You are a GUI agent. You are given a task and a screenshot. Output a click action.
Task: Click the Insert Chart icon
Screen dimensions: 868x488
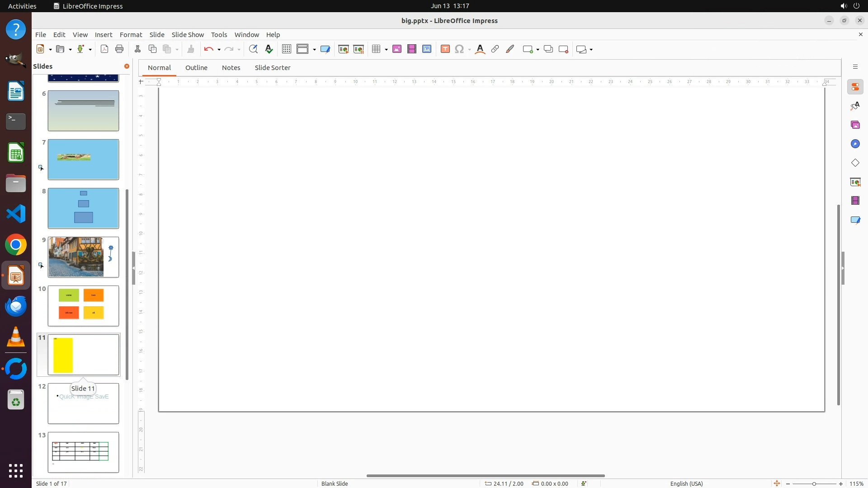point(427,49)
